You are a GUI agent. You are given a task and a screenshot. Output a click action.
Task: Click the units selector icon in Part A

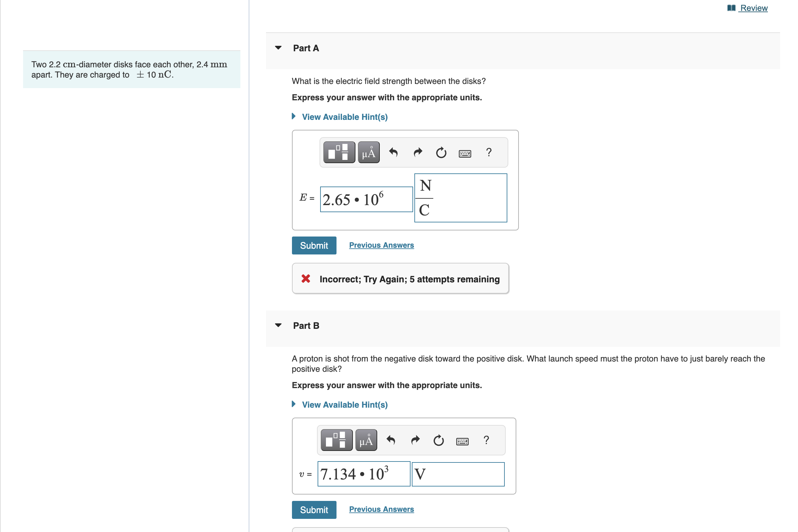(368, 153)
